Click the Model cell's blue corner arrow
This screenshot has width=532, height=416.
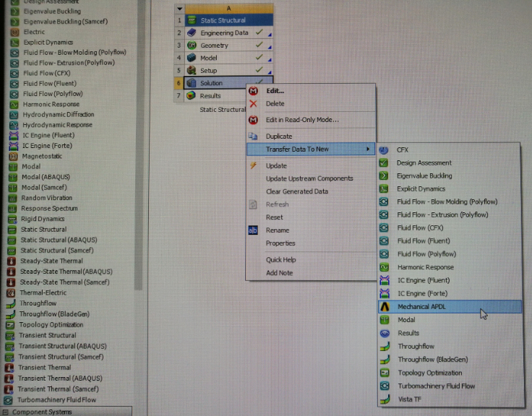coord(270,60)
